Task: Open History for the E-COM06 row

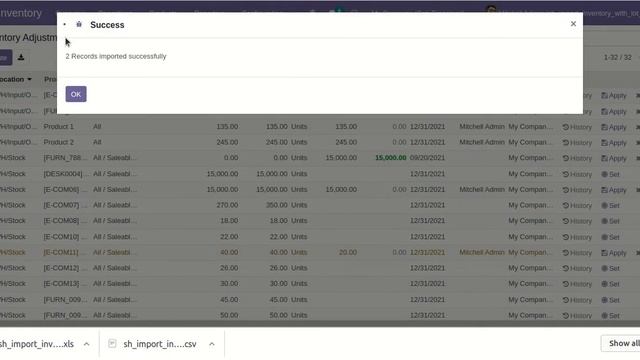Action: coord(577,190)
